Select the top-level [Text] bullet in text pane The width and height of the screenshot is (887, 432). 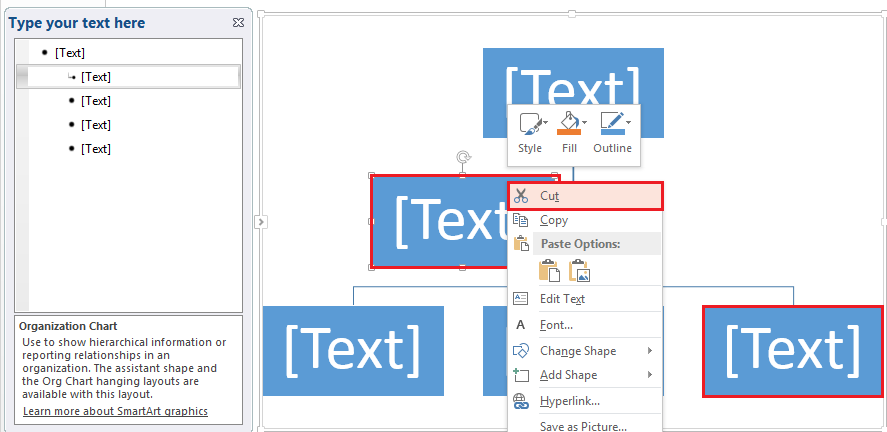click(x=70, y=53)
